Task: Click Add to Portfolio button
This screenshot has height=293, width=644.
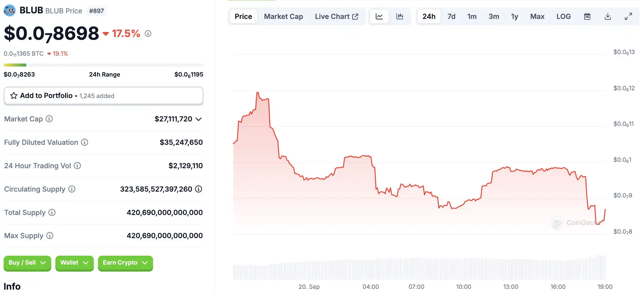Action: pyautogui.click(x=103, y=96)
